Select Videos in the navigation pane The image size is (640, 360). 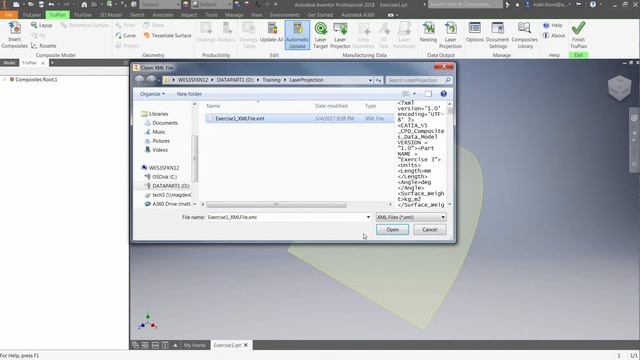point(156,150)
